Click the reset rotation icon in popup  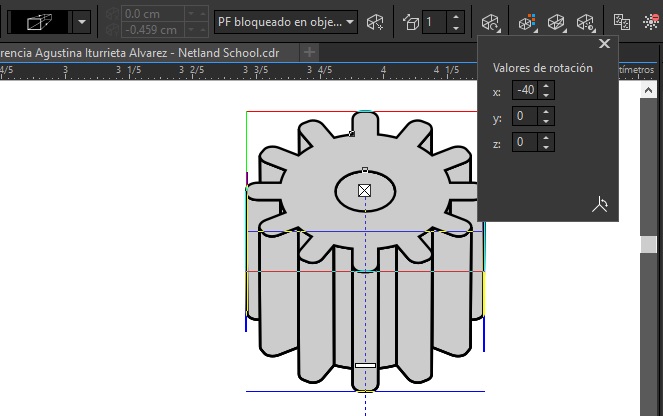point(599,205)
